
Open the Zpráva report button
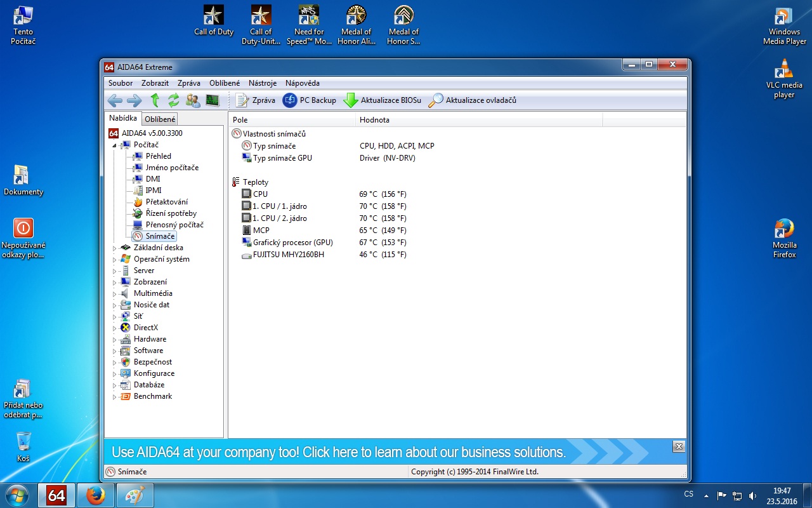coord(256,100)
